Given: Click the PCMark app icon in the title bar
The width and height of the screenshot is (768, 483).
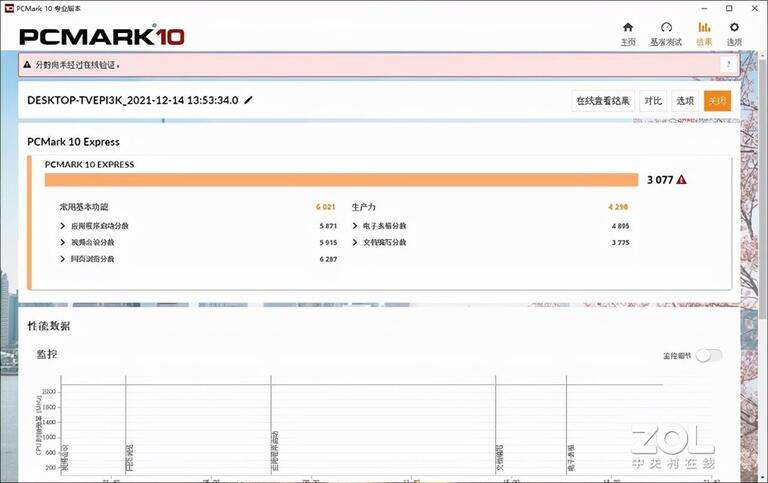Looking at the screenshot, I should tap(9, 8).
